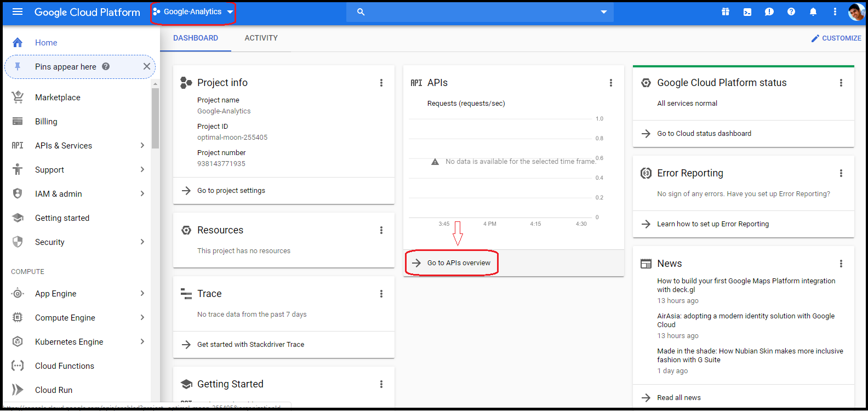Image resolution: width=868 pixels, height=411 pixels.
Task: Select the Dashboard tab
Action: [x=196, y=38]
